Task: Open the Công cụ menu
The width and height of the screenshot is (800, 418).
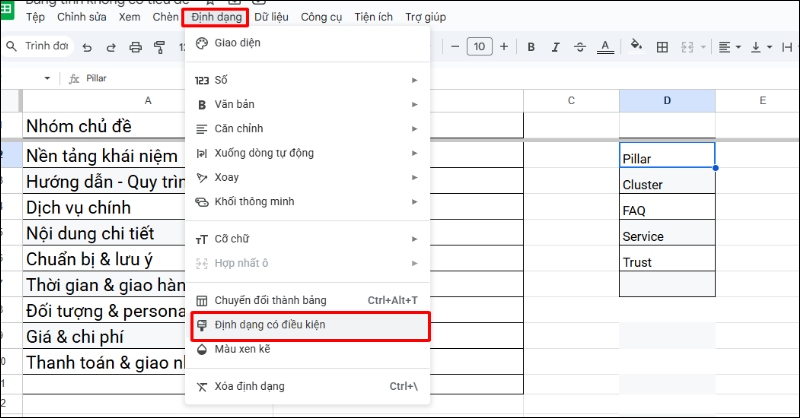Action: [x=321, y=17]
